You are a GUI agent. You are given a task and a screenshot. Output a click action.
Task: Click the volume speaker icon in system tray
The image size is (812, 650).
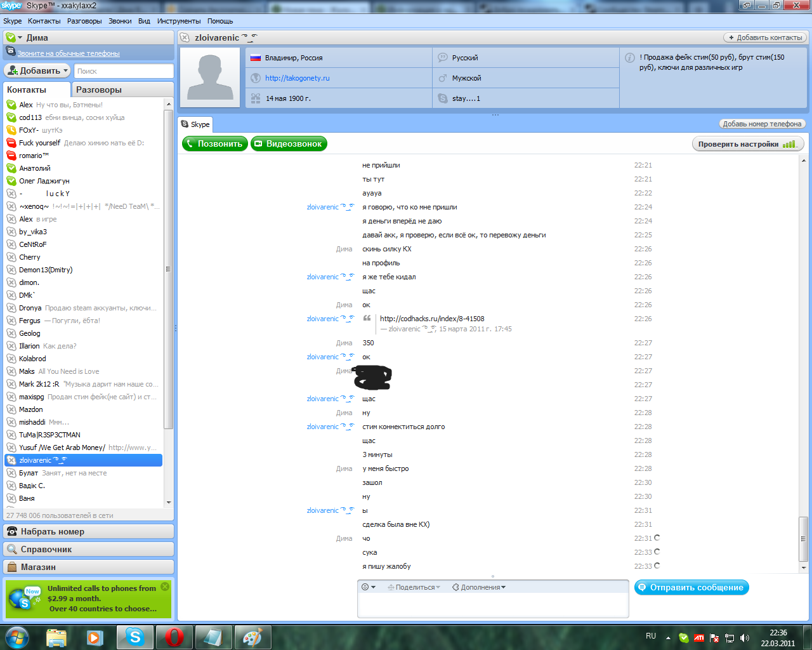point(745,638)
